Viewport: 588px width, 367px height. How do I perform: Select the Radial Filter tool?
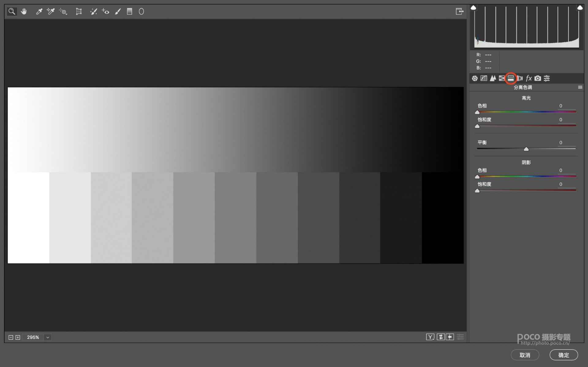(141, 12)
